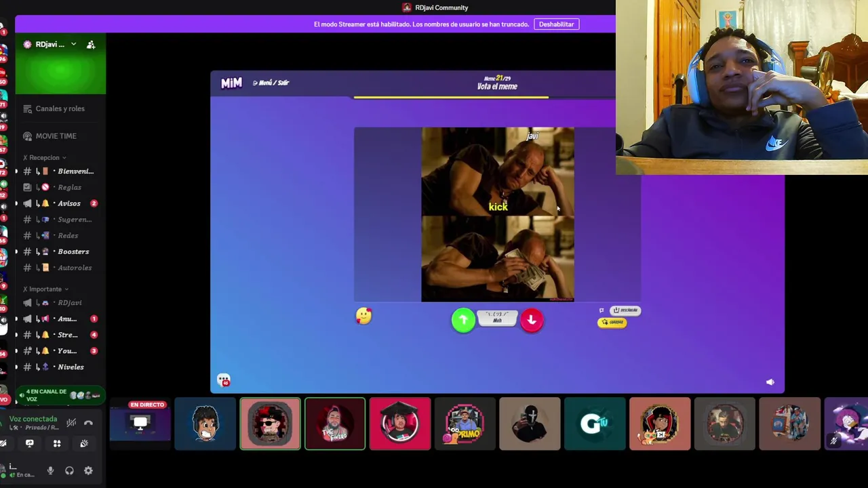Open invite people icon beside server name
This screenshot has height=488, width=868.
point(91,45)
